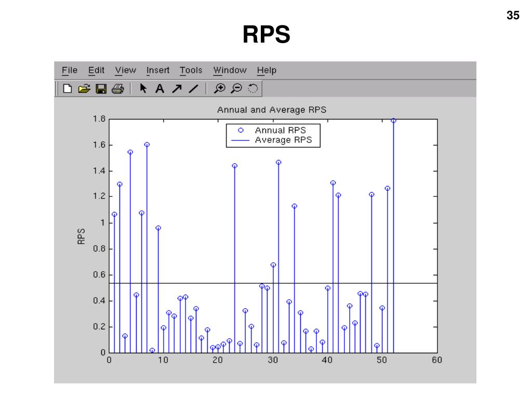Click the slide page number 35

click(513, 15)
